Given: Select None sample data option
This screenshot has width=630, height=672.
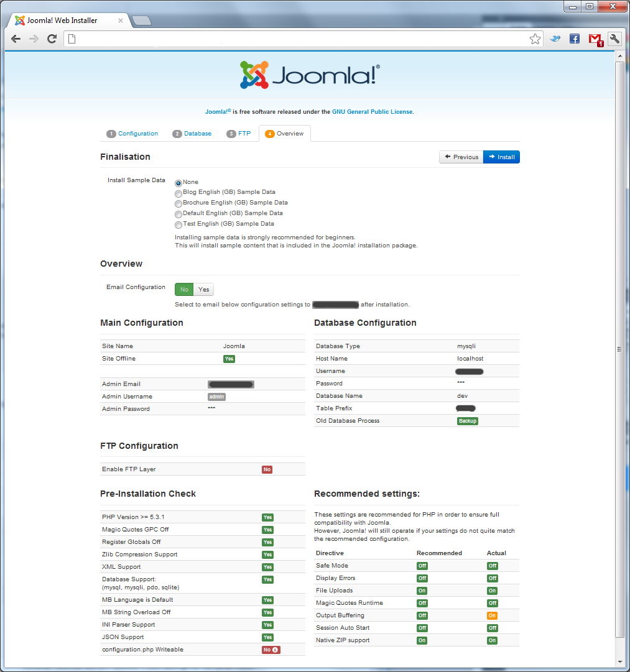Looking at the screenshot, I should [178, 183].
